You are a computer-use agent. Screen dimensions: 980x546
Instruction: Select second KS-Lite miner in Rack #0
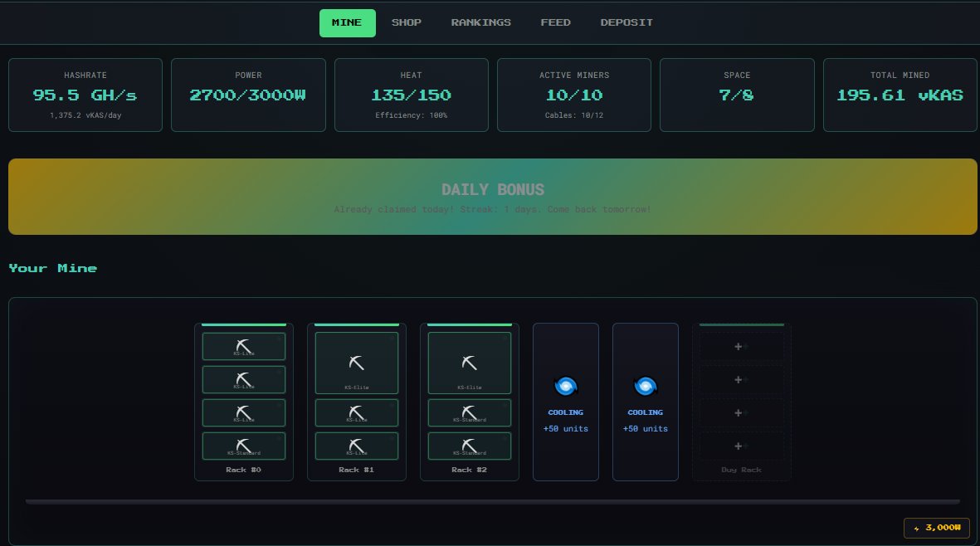coord(244,380)
